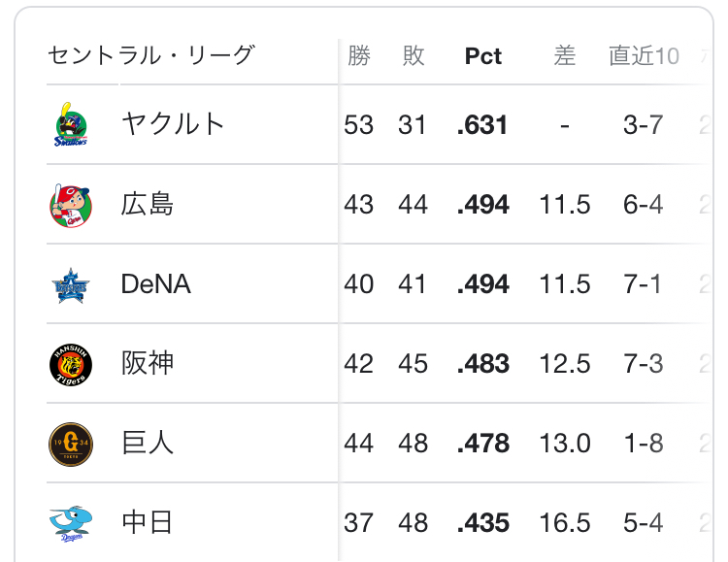
Task: Select the DeNA team name
Action: [x=155, y=284]
